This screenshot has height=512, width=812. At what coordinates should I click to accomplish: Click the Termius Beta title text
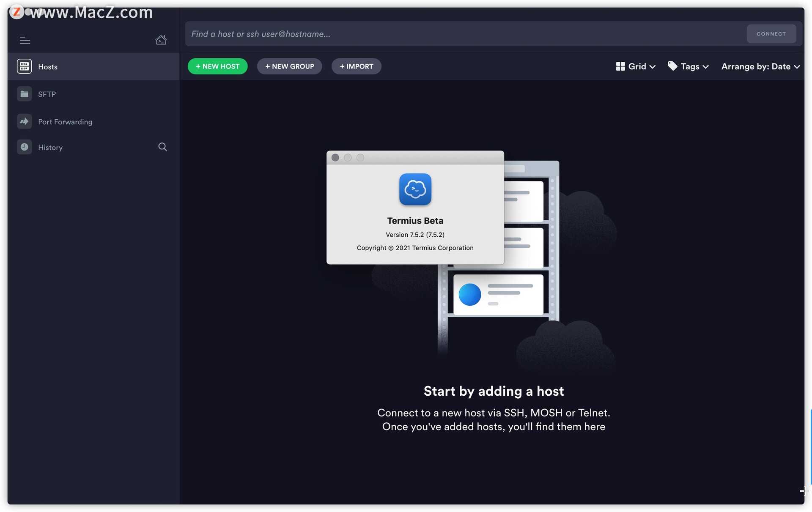pos(415,221)
